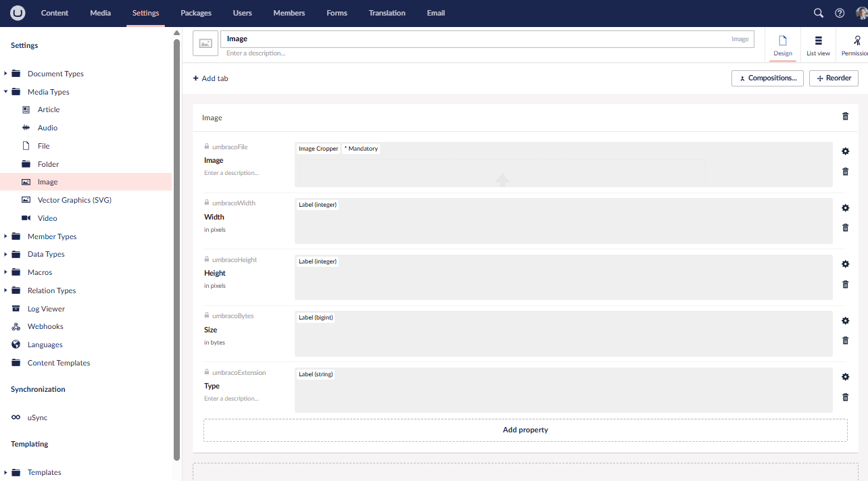This screenshot has height=481, width=868.
Task: Click the Add property button
Action: coord(525,430)
